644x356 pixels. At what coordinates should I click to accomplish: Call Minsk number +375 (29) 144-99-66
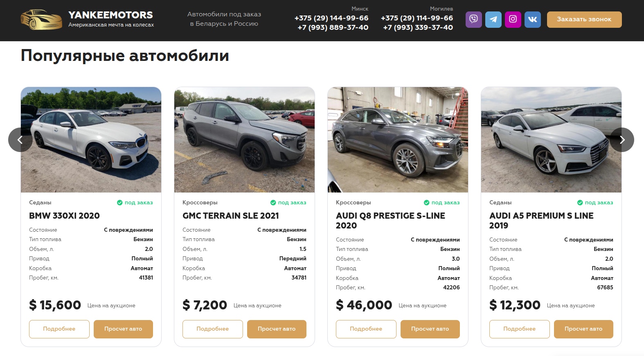coord(331,18)
